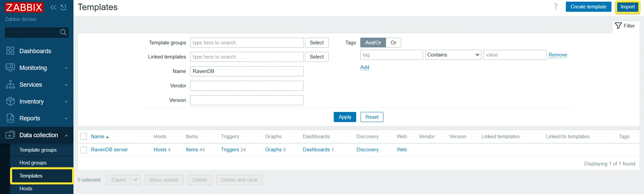This screenshot has width=644, height=194.
Task: Click the Version filter field
Action: [247, 100]
